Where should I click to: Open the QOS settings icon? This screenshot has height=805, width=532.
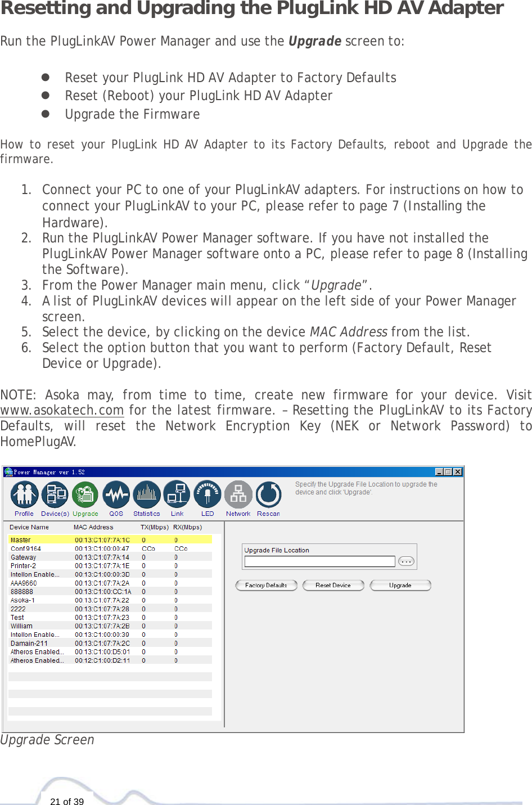116,495
